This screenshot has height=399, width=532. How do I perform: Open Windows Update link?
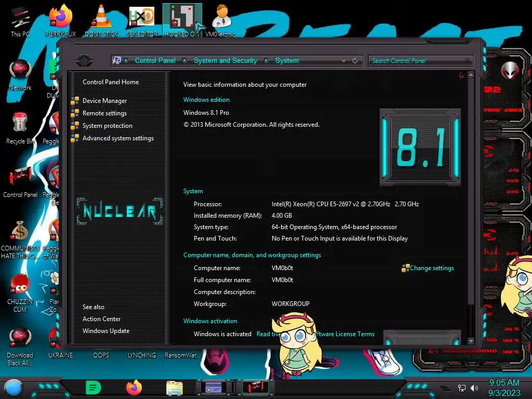point(106,331)
